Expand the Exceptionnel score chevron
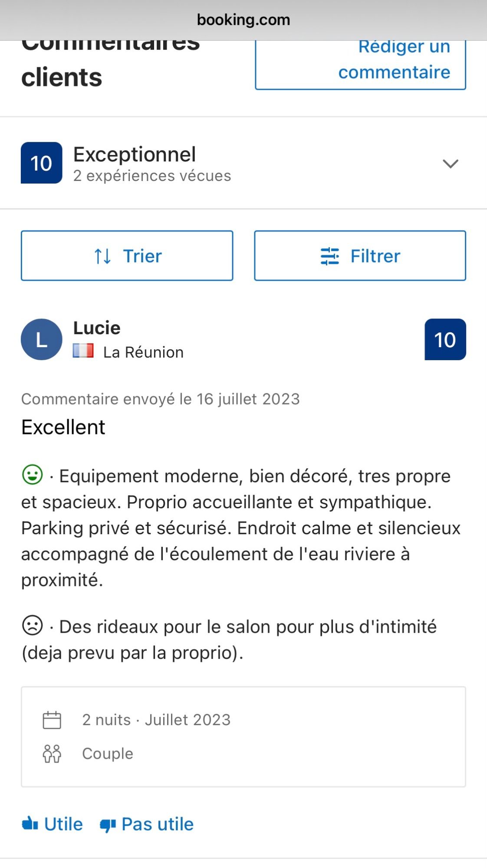 pyautogui.click(x=450, y=164)
